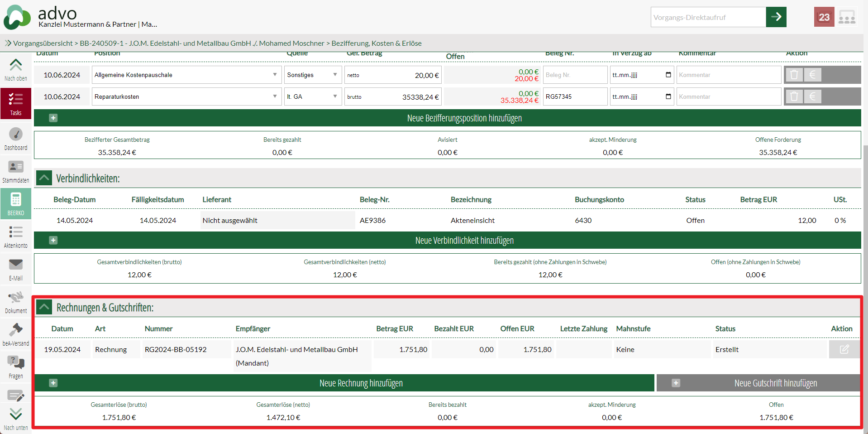This screenshot has height=434, width=868.
Task: Open Stammdaten in the sidebar
Action: pos(16,171)
